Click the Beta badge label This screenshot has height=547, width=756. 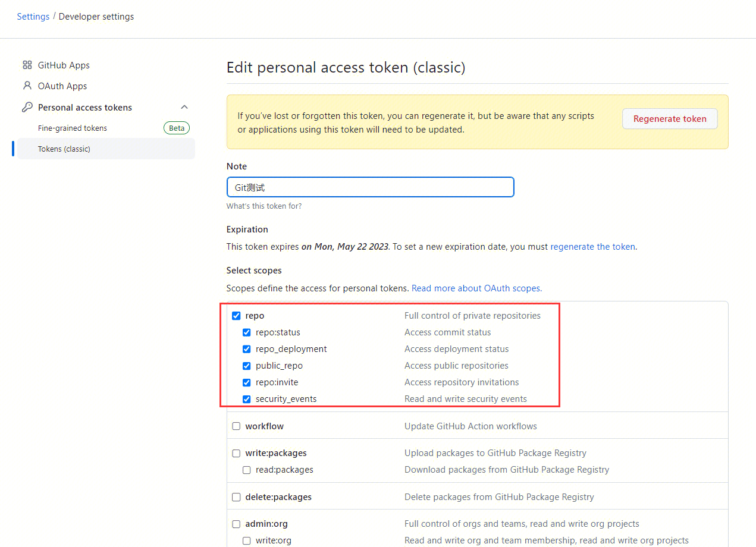[x=177, y=128]
